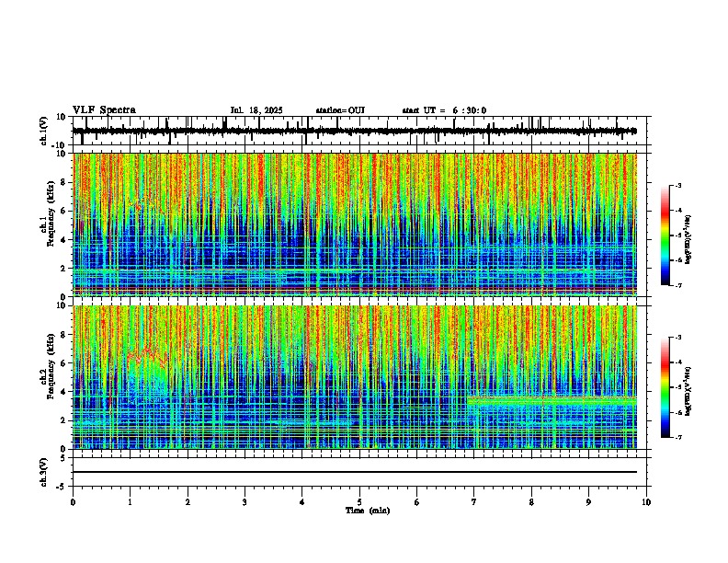
Task: Click the ch.1 spectrogram color scale bar
Action: 665,236
